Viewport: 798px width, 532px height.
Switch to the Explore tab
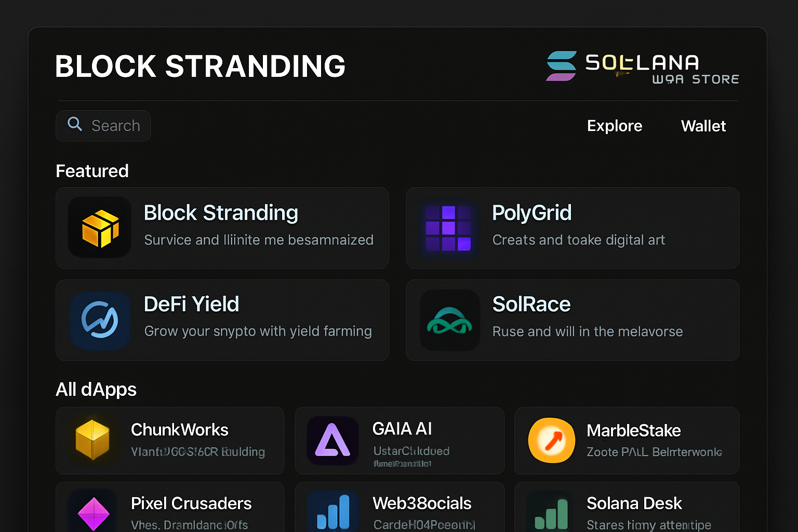click(615, 126)
